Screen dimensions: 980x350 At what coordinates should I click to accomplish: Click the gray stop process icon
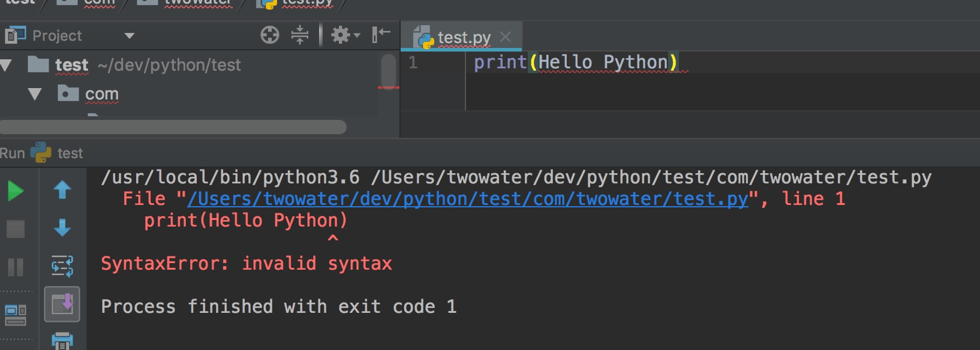[x=16, y=229]
